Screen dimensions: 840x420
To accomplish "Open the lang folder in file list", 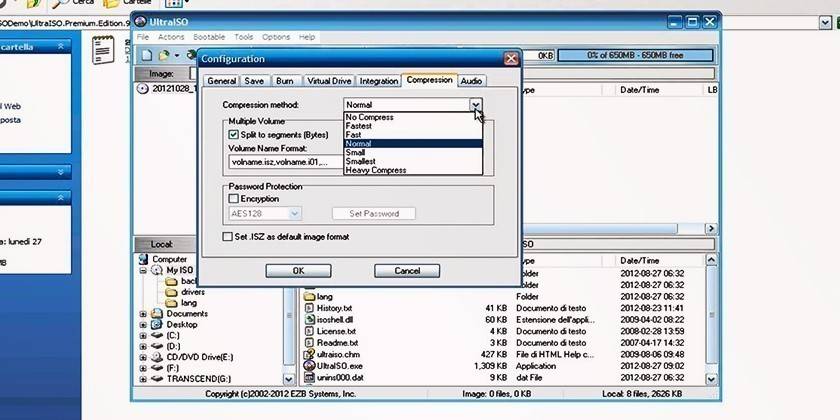I will tap(324, 297).
